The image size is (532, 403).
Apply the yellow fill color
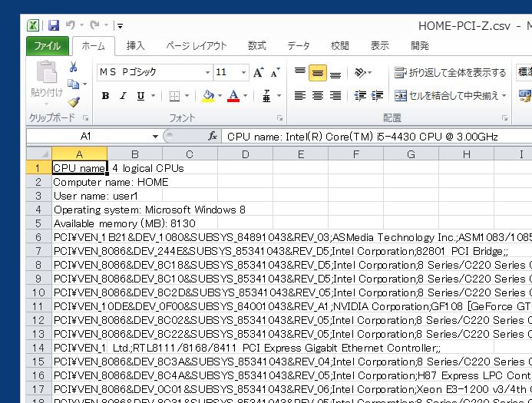(x=208, y=96)
